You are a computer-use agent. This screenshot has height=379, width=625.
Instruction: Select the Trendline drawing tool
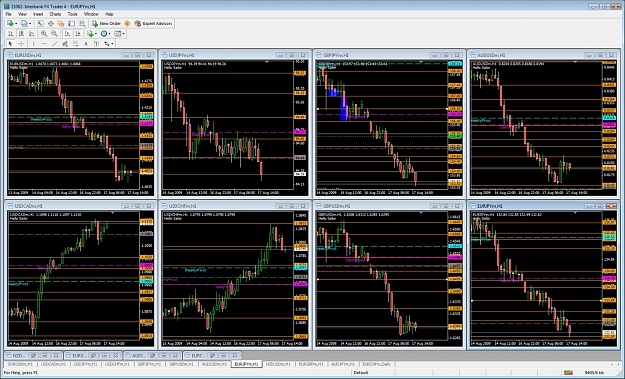coord(55,44)
